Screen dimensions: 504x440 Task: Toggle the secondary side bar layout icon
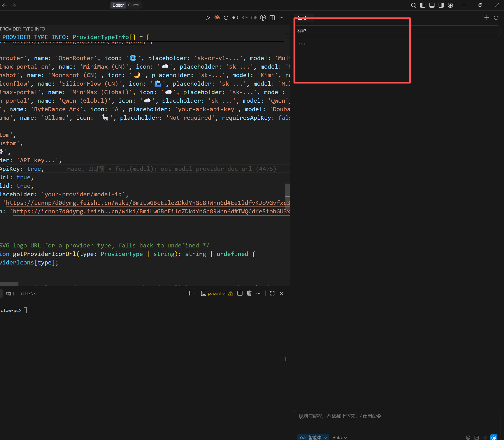click(441, 5)
